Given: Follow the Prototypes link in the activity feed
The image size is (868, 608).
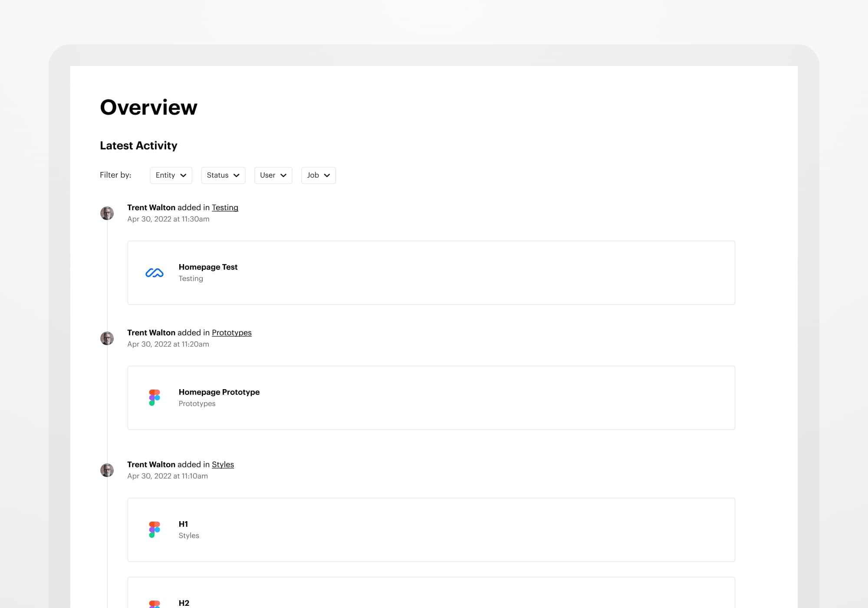Looking at the screenshot, I should [x=231, y=333].
